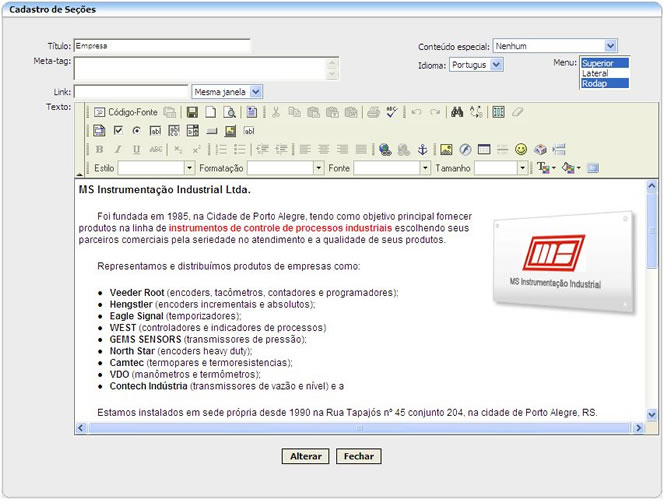Click the Print icon

coord(373,112)
